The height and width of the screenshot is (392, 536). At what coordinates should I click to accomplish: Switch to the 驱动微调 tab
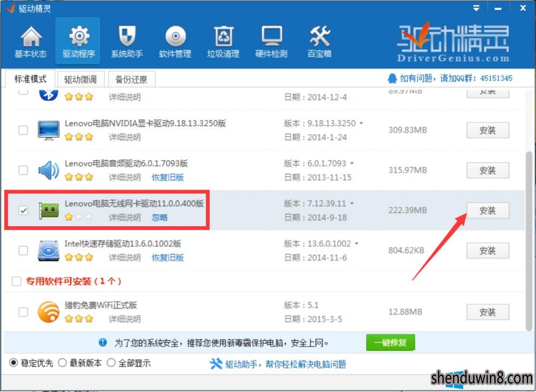[81, 79]
